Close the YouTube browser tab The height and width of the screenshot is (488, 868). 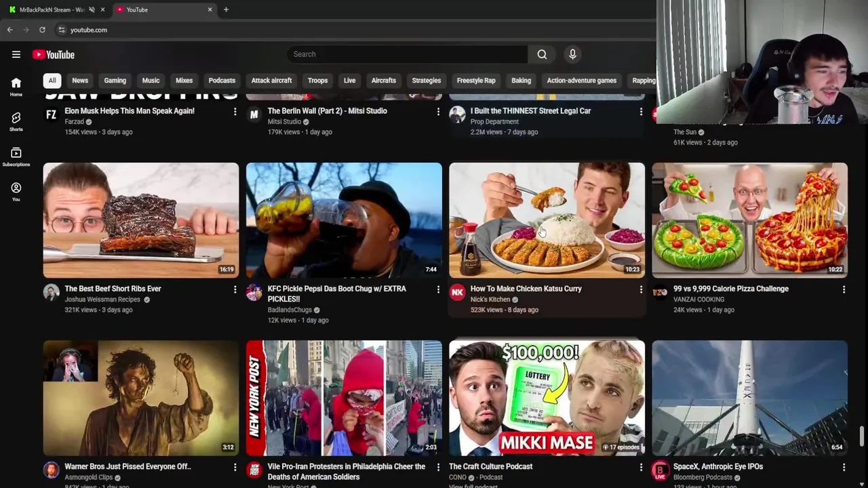[x=210, y=9]
